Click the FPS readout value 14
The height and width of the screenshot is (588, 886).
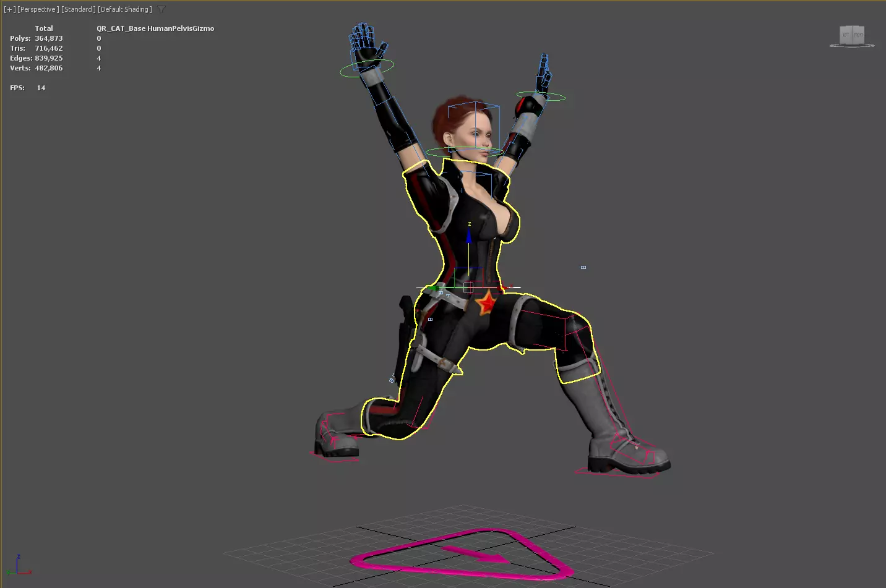click(41, 88)
